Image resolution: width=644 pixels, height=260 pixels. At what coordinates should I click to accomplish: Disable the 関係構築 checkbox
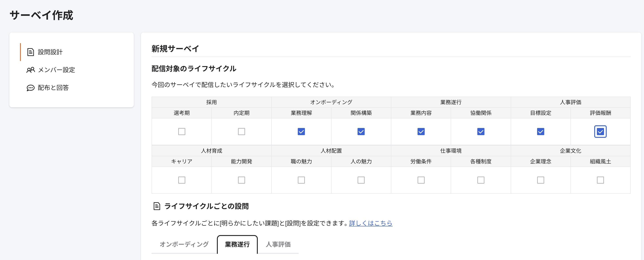click(361, 131)
